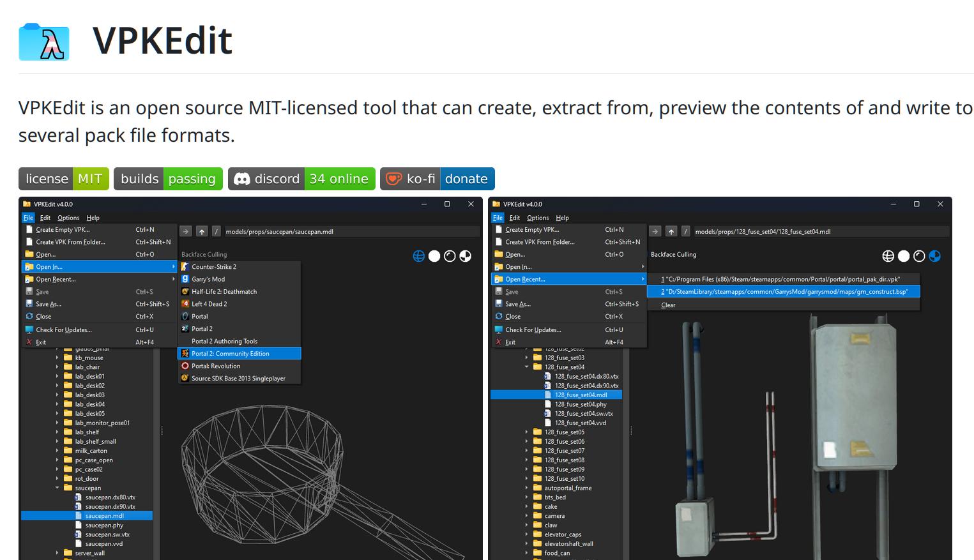Select outlined sphere shading in left window
The height and width of the screenshot is (560, 974).
click(450, 256)
